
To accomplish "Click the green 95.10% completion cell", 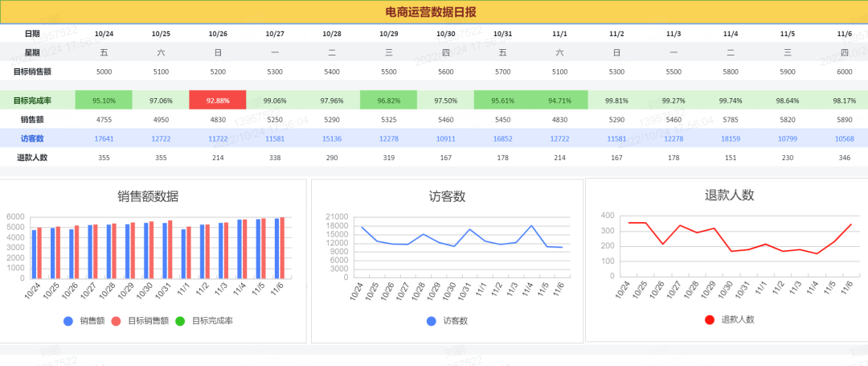I will [104, 101].
